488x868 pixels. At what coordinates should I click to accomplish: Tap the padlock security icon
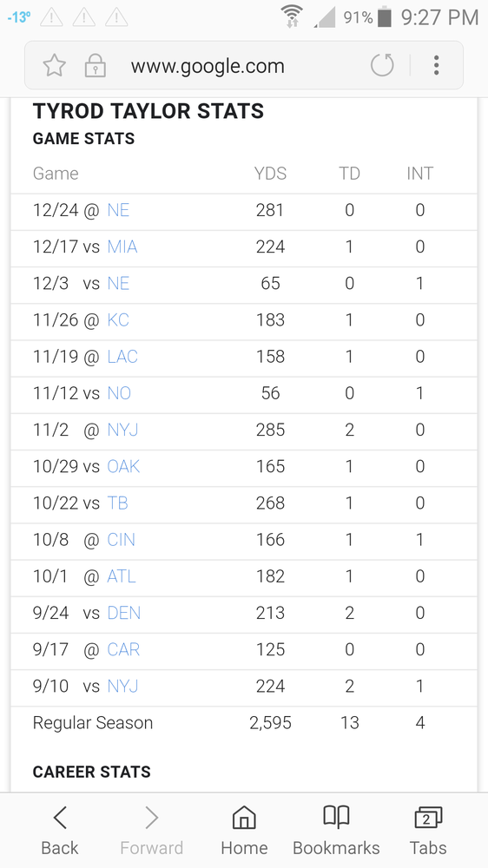pyautogui.click(x=96, y=66)
